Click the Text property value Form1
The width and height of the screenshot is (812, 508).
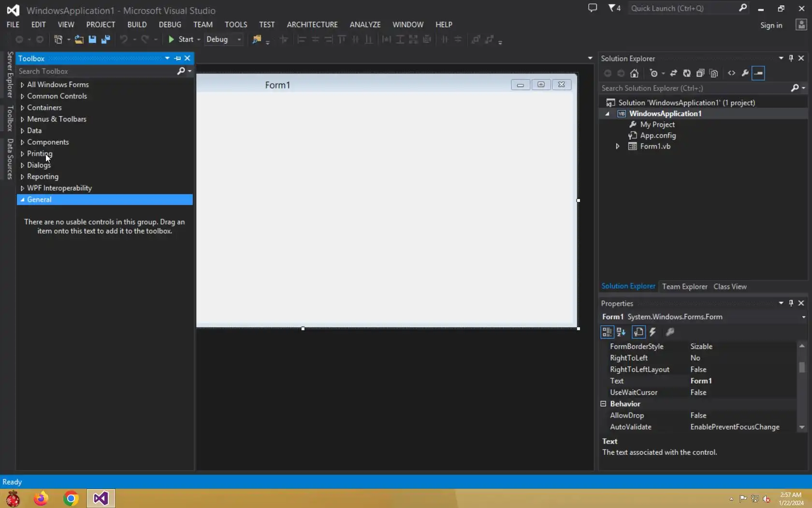[x=701, y=381]
